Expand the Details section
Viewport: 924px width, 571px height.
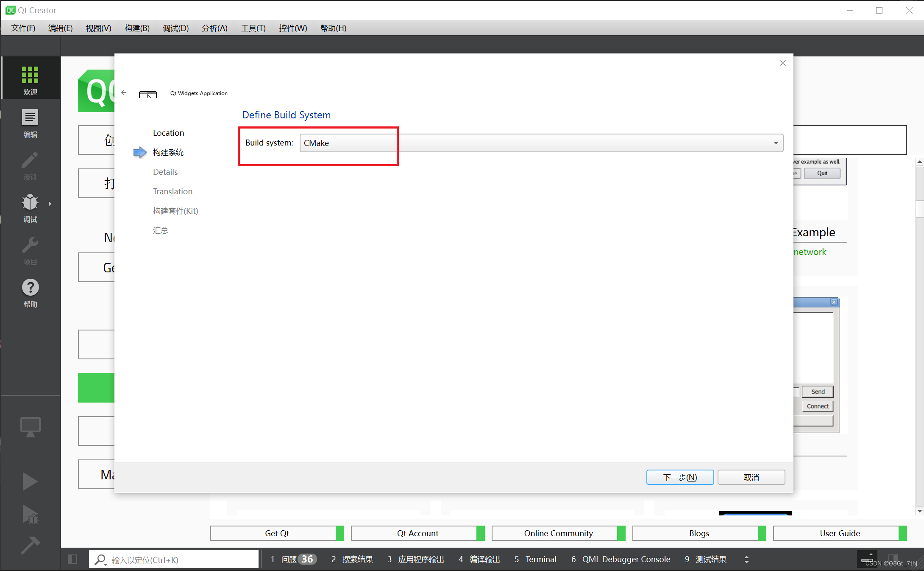click(x=166, y=171)
